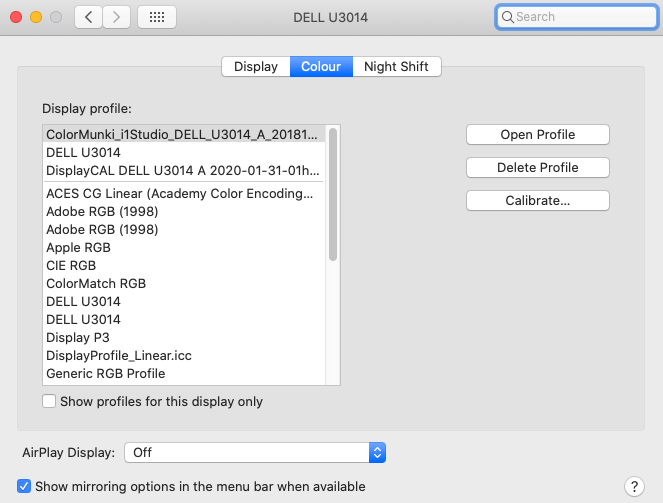Minimize window with yellow button
The width and height of the screenshot is (663, 503).
tap(36, 17)
